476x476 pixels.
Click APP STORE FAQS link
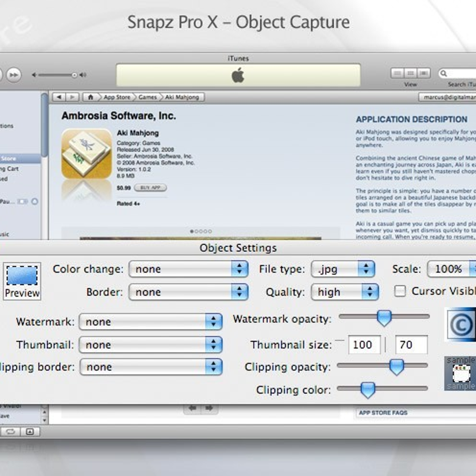383,413
